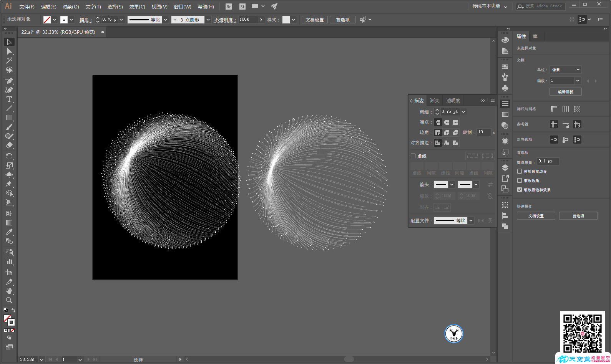Enable 使用预览边界 checkbox

point(520,171)
